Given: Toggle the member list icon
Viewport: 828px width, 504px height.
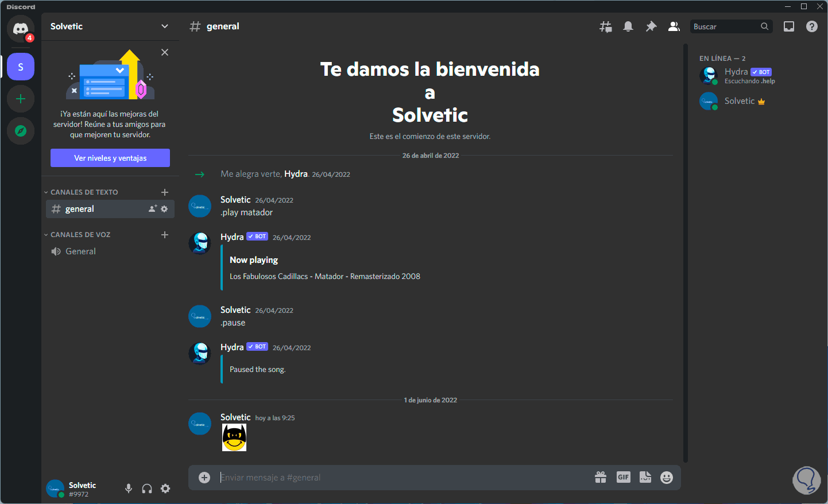Looking at the screenshot, I should (x=674, y=26).
